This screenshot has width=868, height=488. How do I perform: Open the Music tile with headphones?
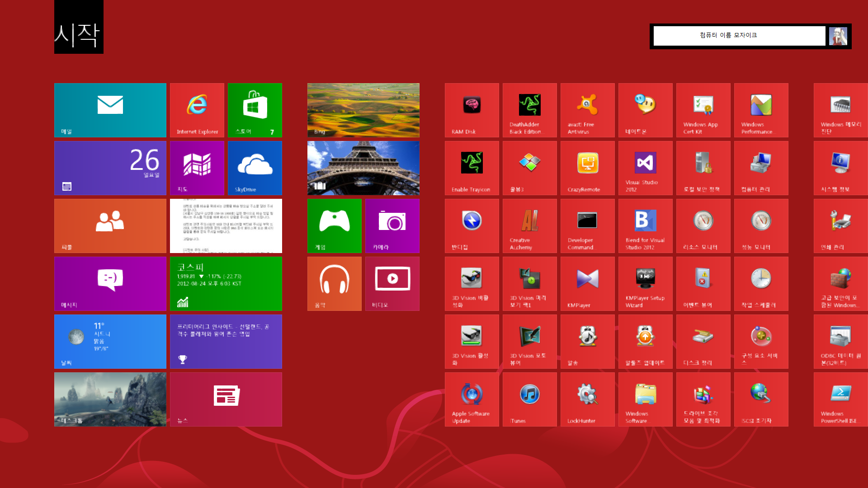click(x=335, y=284)
